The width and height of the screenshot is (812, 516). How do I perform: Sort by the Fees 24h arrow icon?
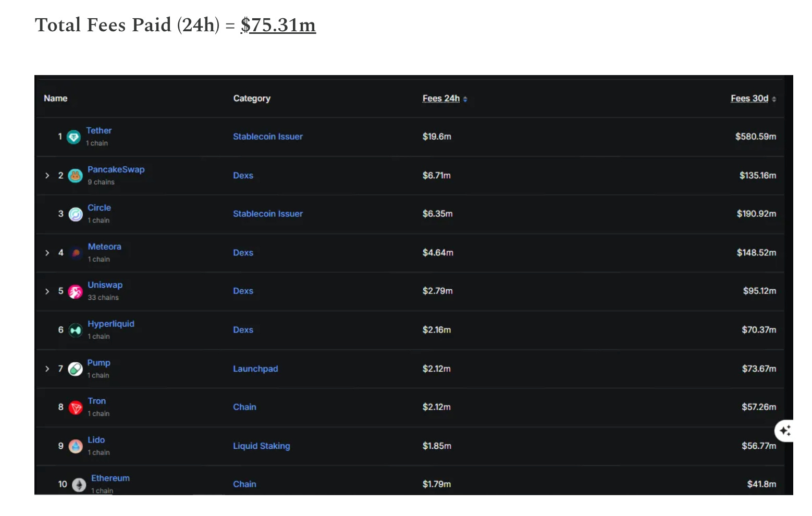[465, 99]
